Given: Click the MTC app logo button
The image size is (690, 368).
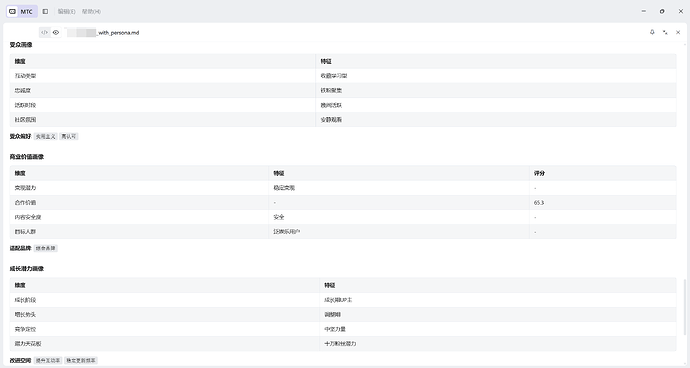Looking at the screenshot, I should [22, 11].
